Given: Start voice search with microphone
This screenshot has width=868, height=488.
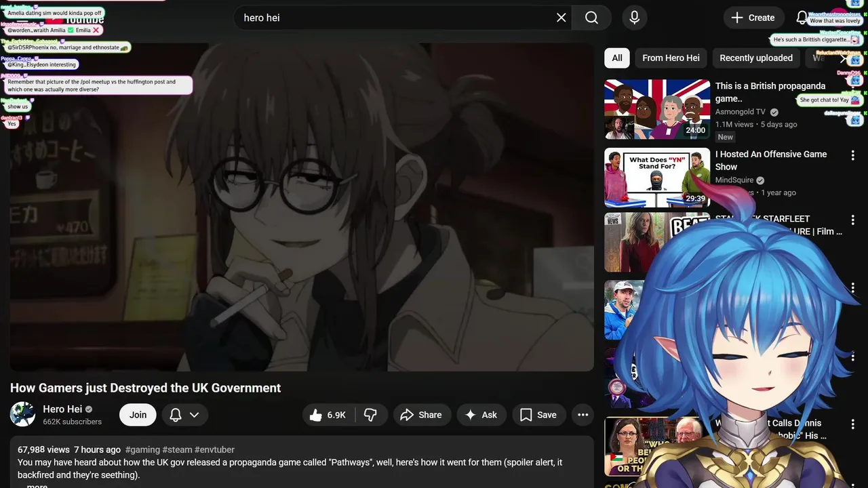Looking at the screenshot, I should [x=635, y=18].
